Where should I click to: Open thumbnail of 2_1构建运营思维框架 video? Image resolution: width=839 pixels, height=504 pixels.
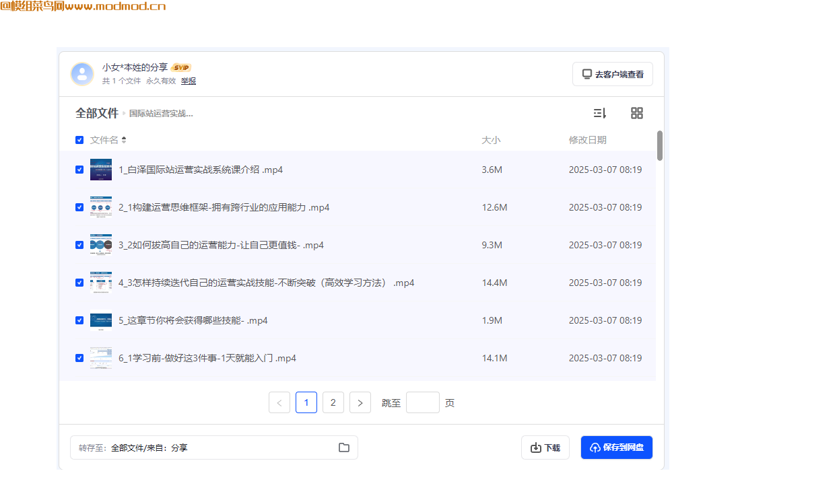pos(101,207)
